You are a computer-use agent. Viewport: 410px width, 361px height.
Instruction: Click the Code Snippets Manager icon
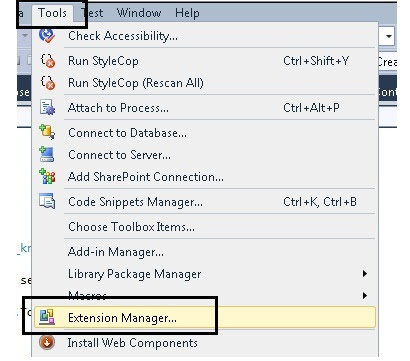pos(47,201)
